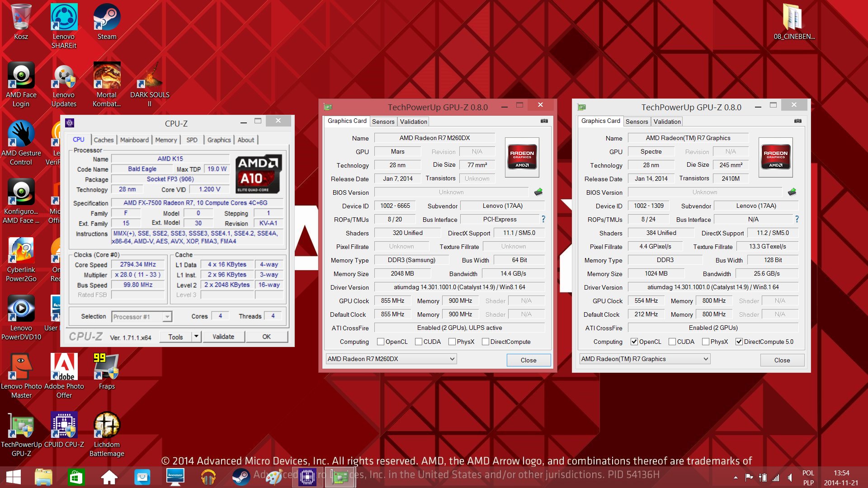
Task: Click the BIOS save icon in left GPU-Z
Action: tap(538, 192)
